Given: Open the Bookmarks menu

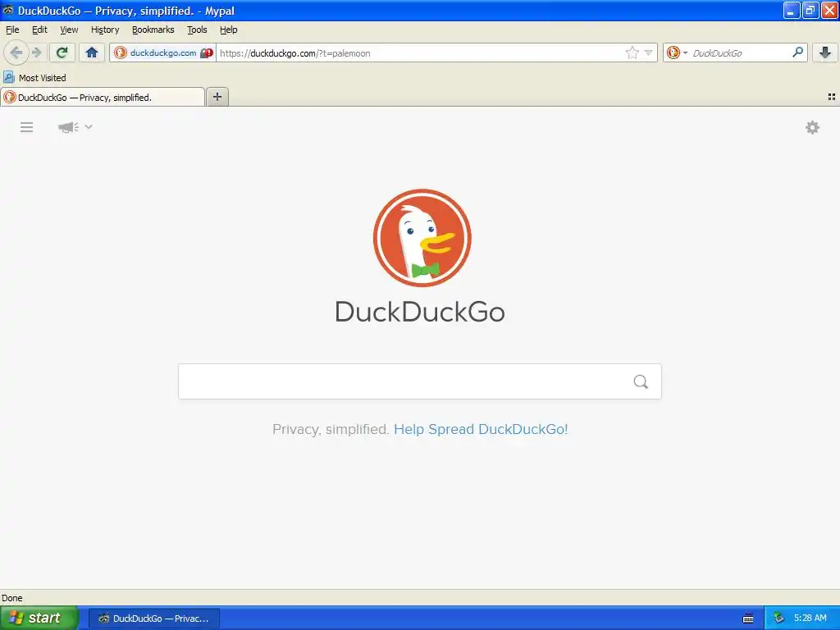Looking at the screenshot, I should 153,30.
